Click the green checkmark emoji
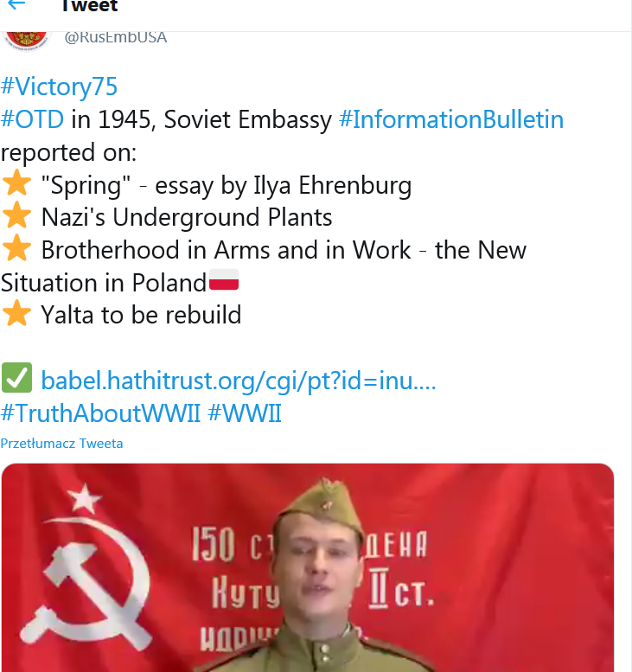This screenshot has width=632, height=672. pos(16,379)
